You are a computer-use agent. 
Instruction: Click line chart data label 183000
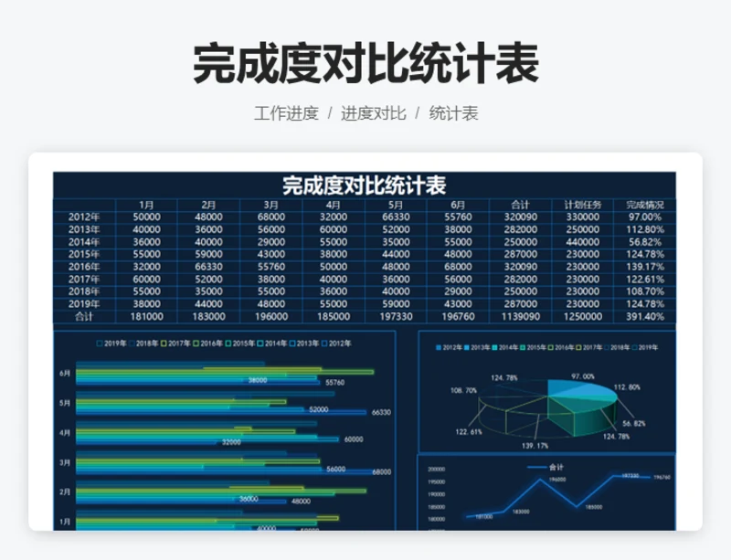pyautogui.click(x=521, y=512)
